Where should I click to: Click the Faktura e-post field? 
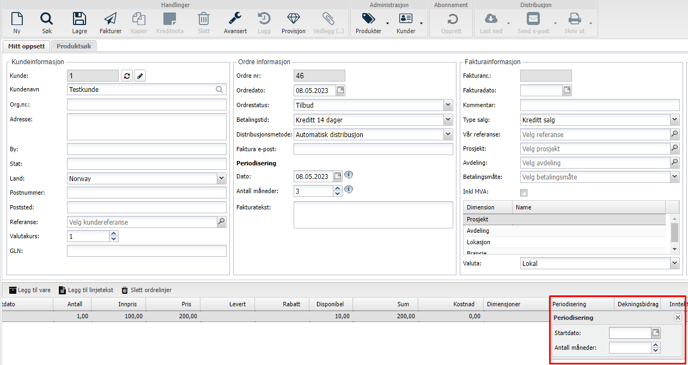(373, 149)
